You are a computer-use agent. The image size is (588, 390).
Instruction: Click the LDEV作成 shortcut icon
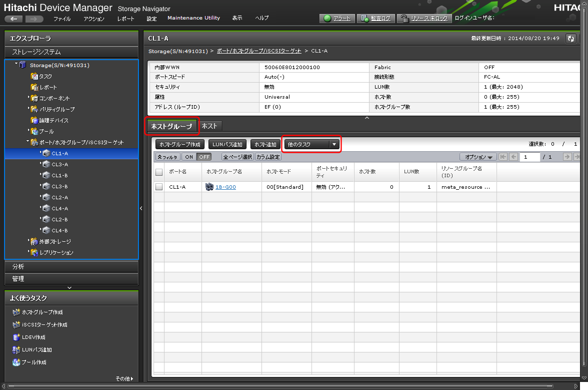point(16,337)
